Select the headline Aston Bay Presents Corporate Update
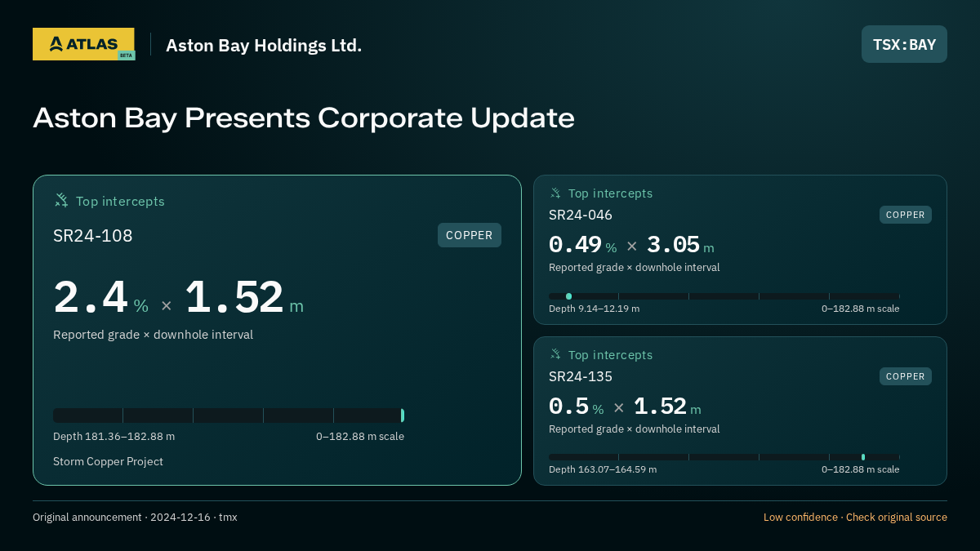The width and height of the screenshot is (980, 551). (x=304, y=118)
